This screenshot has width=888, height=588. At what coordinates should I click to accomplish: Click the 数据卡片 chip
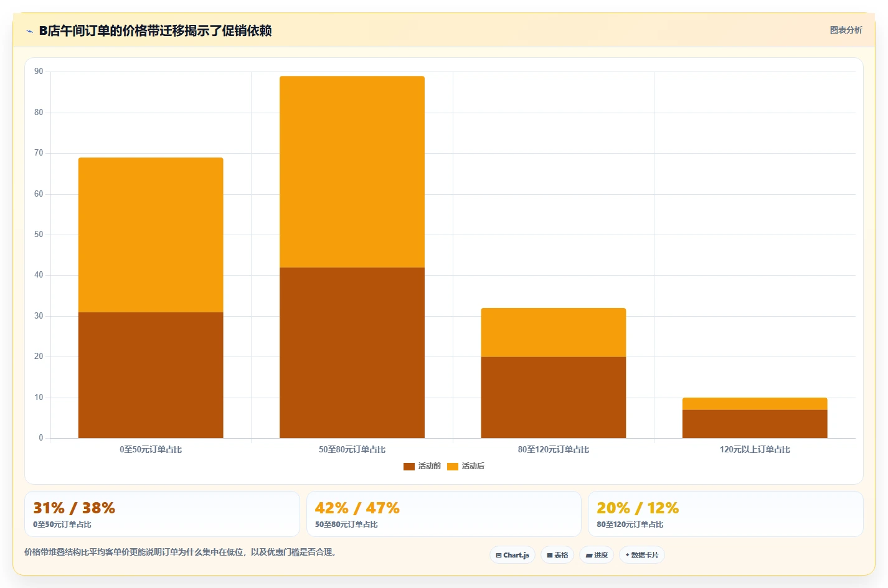point(642,555)
